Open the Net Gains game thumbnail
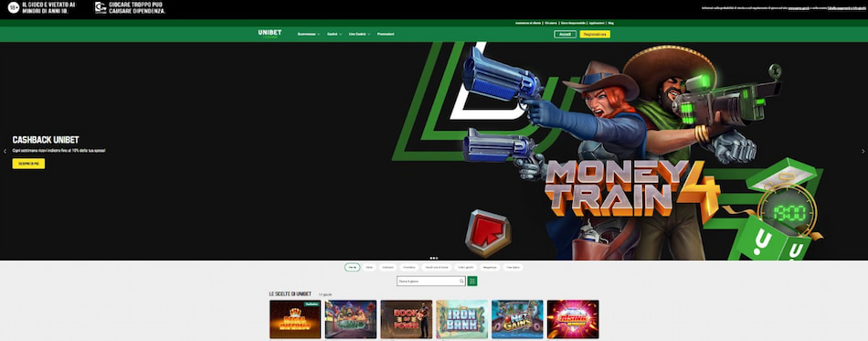Image resolution: width=868 pixels, height=341 pixels. [517, 319]
